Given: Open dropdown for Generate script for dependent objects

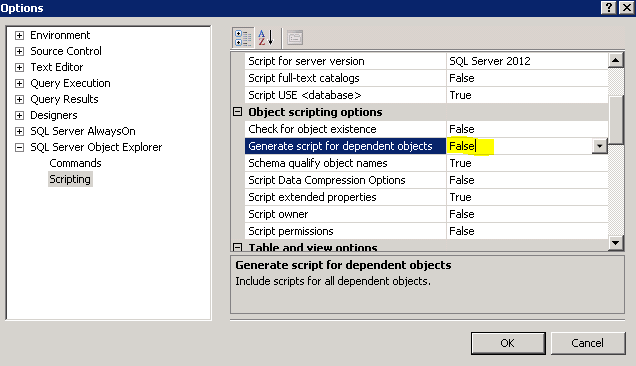Looking at the screenshot, I should (599, 146).
